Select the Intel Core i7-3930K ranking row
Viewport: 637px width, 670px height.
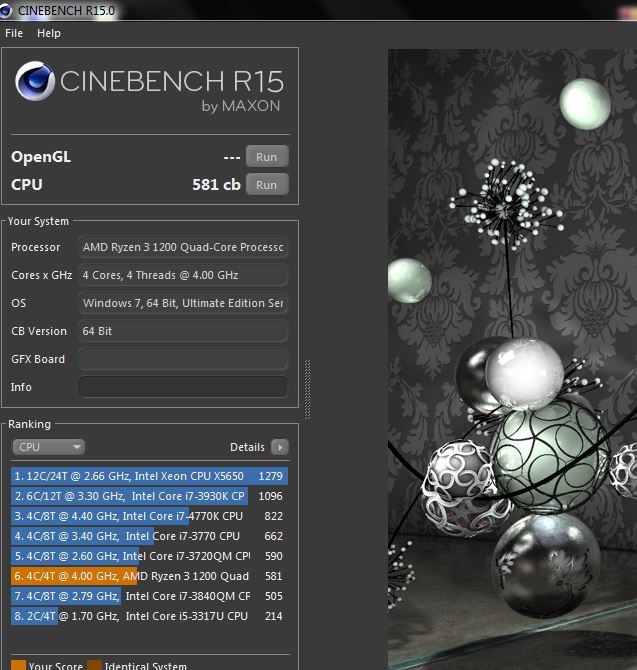(149, 496)
